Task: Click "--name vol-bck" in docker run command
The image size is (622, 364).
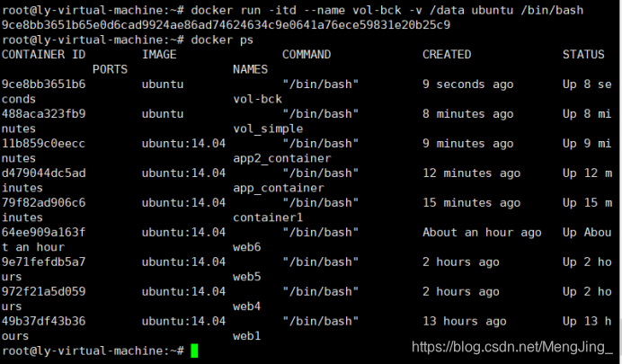Action: click(x=351, y=10)
